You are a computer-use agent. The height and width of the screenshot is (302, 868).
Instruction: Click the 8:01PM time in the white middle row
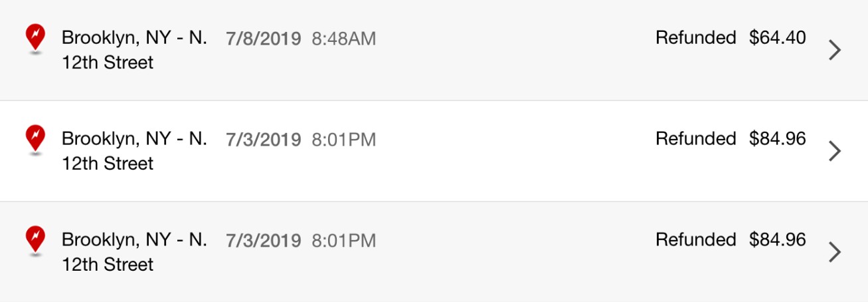click(x=344, y=140)
